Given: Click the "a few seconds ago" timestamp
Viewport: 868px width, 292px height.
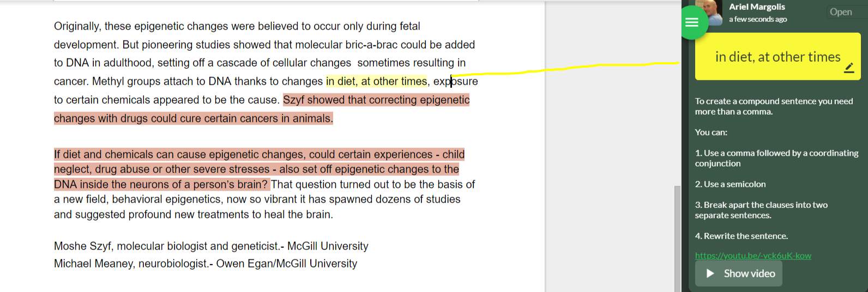Looking at the screenshot, I should tap(758, 19).
